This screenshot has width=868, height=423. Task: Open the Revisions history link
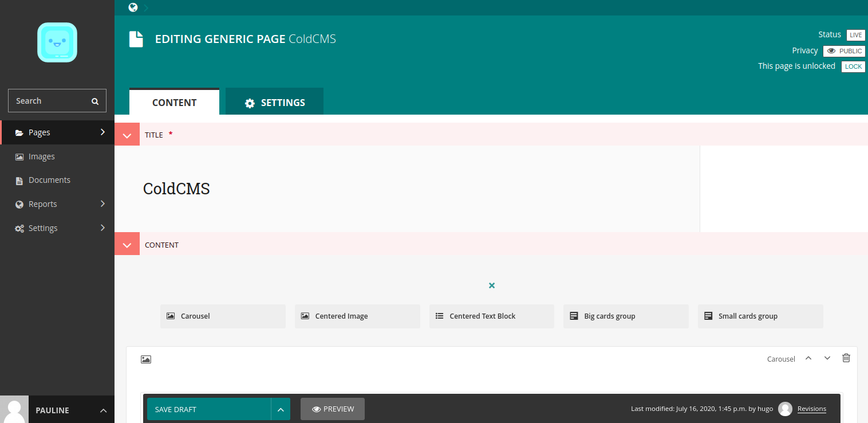click(812, 409)
